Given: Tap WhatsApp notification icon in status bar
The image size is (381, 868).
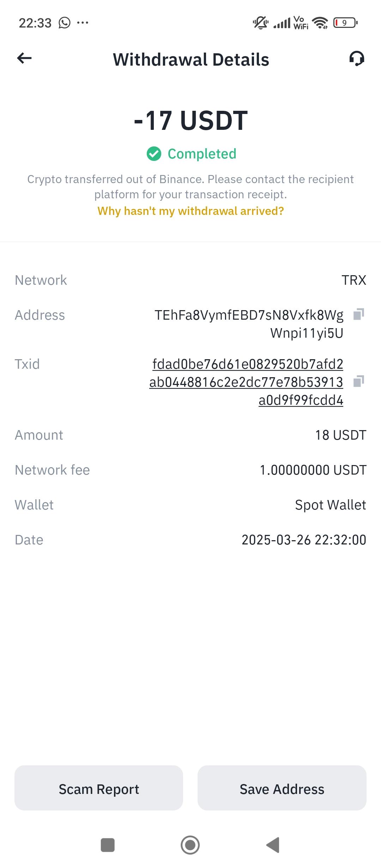Looking at the screenshot, I should coord(65,23).
